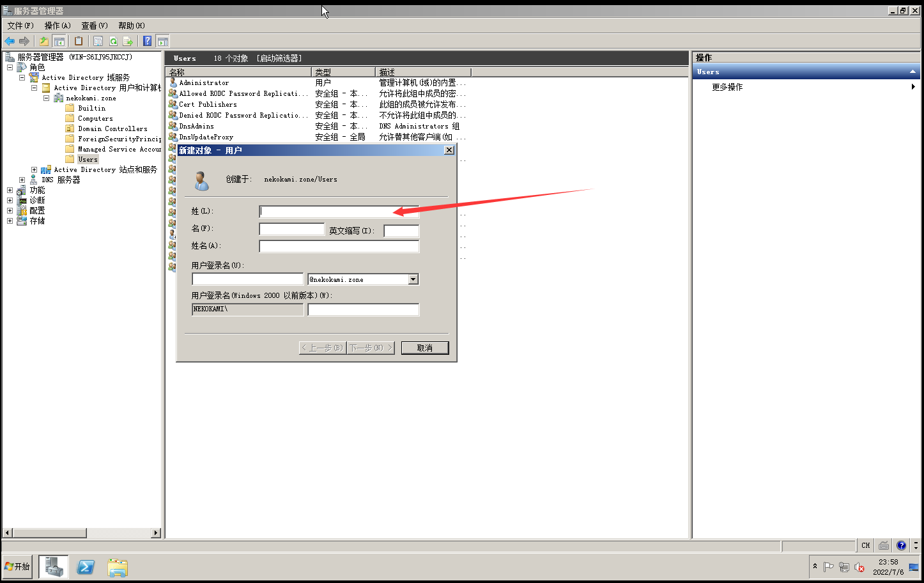Viewport: 924px width, 583px height.
Task: Open Server Manager from the taskbar
Action: point(54,567)
